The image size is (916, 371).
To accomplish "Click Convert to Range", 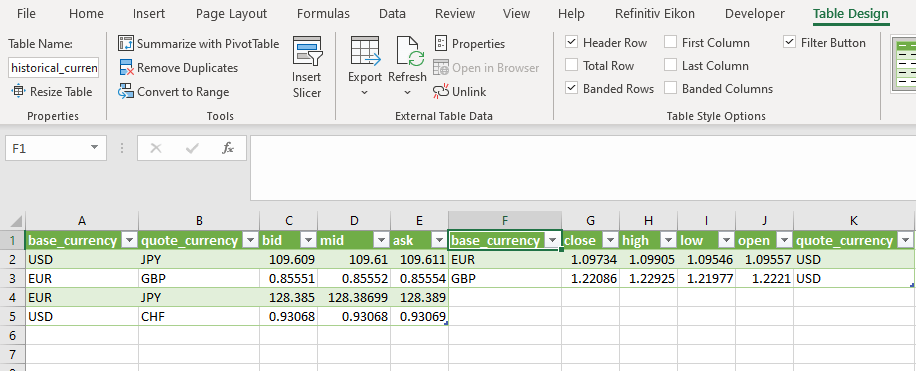I will click(x=174, y=92).
